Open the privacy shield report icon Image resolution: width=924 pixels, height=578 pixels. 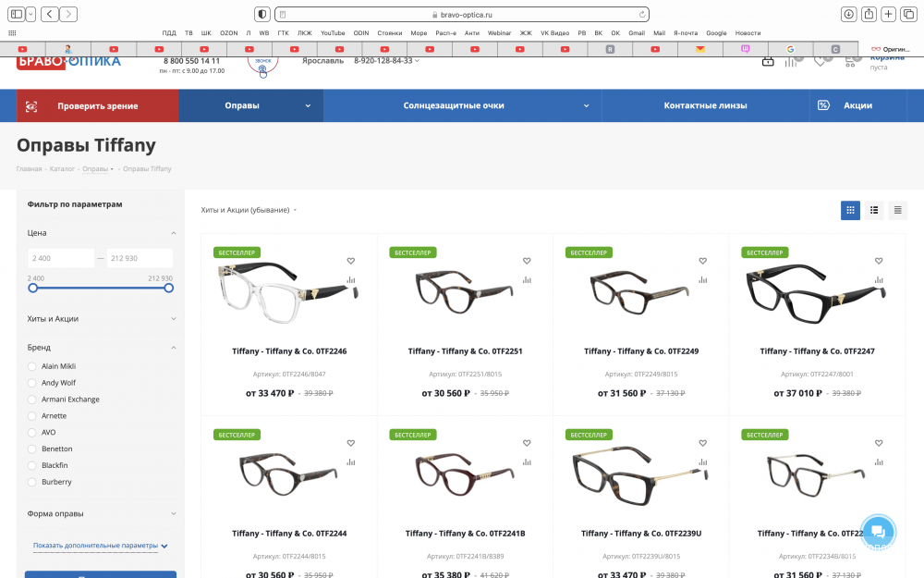(262, 14)
